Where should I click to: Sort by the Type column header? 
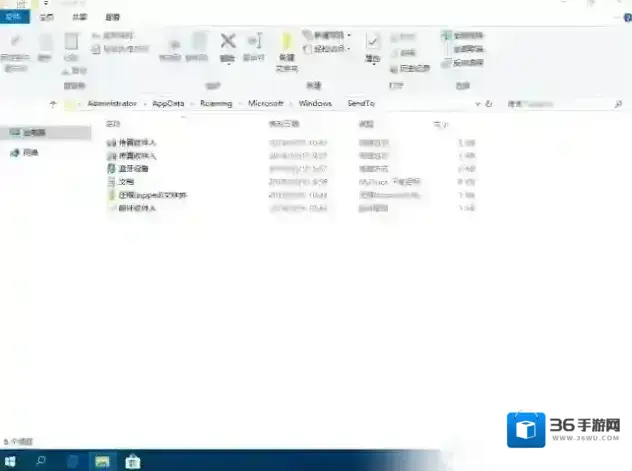pos(366,124)
